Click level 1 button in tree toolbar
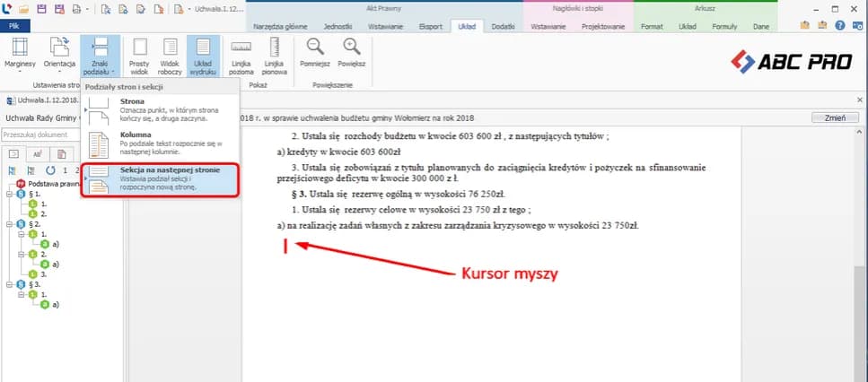 tap(66, 170)
